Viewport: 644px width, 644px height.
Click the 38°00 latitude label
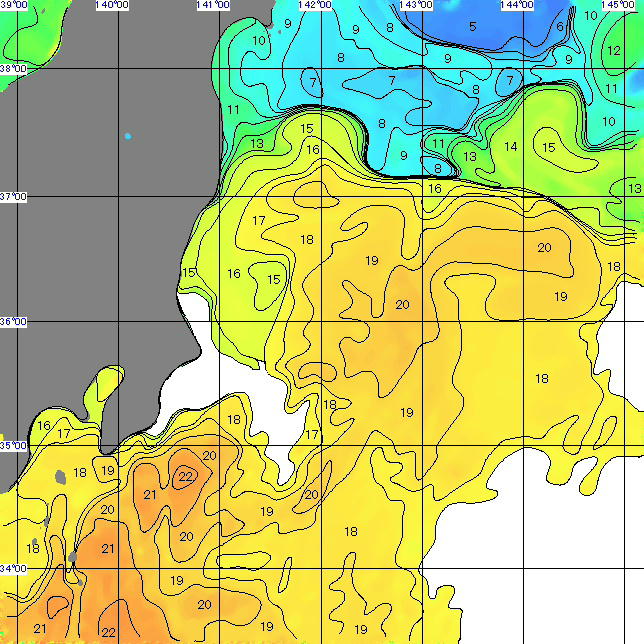[14, 69]
